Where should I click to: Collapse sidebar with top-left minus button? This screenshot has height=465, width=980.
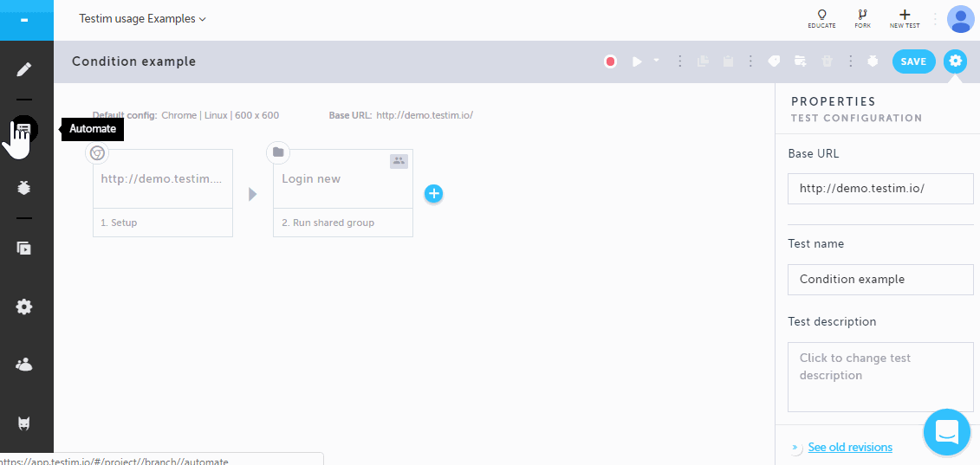click(23, 20)
